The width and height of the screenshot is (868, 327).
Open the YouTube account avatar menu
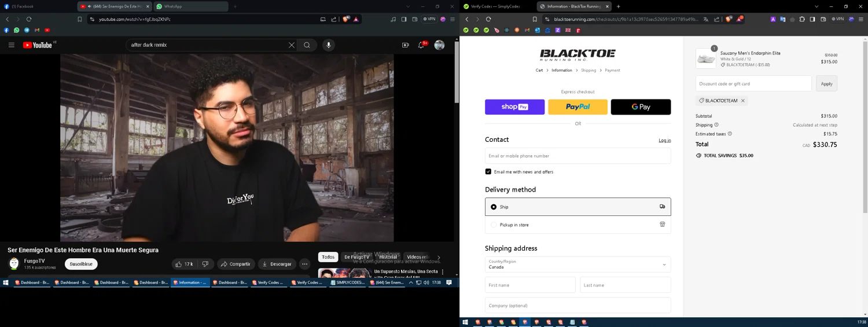[439, 45]
